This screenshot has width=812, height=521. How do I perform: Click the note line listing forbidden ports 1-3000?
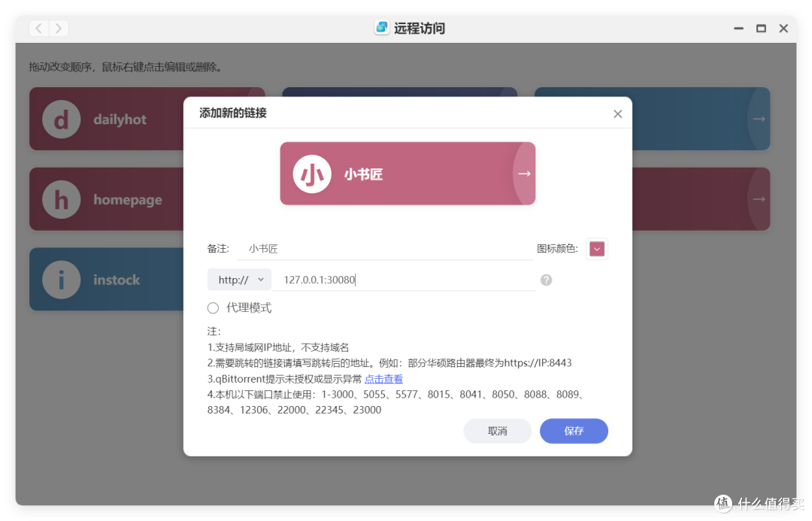click(397, 402)
